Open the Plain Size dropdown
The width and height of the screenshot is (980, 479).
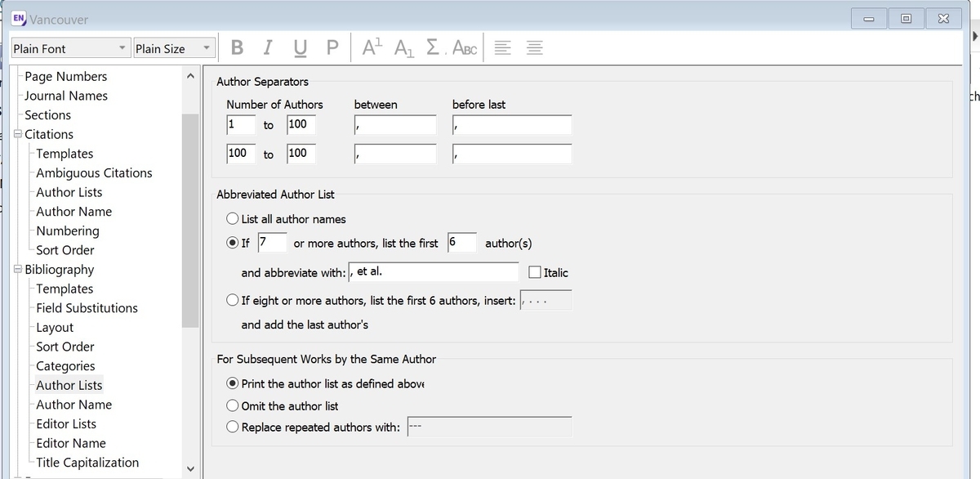pos(173,48)
